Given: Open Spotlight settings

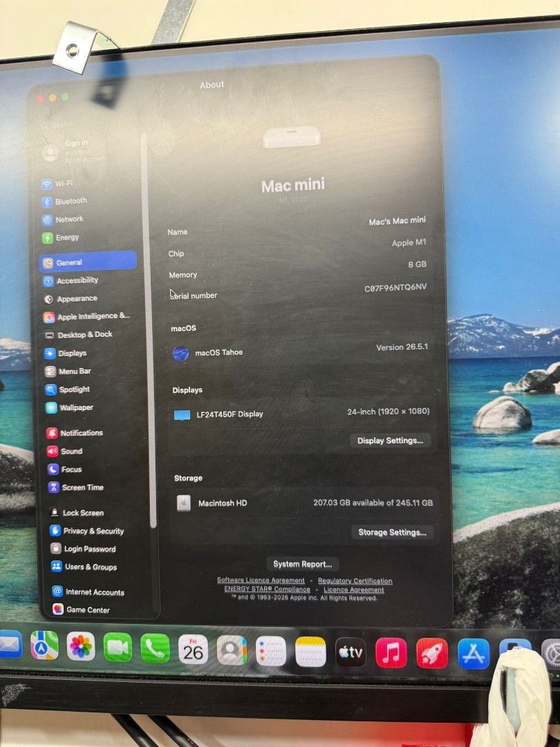Looking at the screenshot, I should click(68, 389).
